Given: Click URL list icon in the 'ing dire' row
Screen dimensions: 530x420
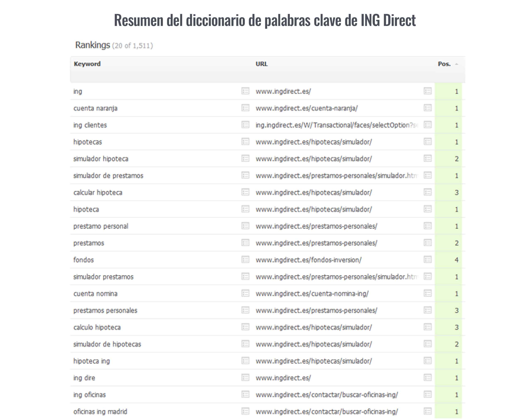Looking at the screenshot, I should tap(428, 378).
